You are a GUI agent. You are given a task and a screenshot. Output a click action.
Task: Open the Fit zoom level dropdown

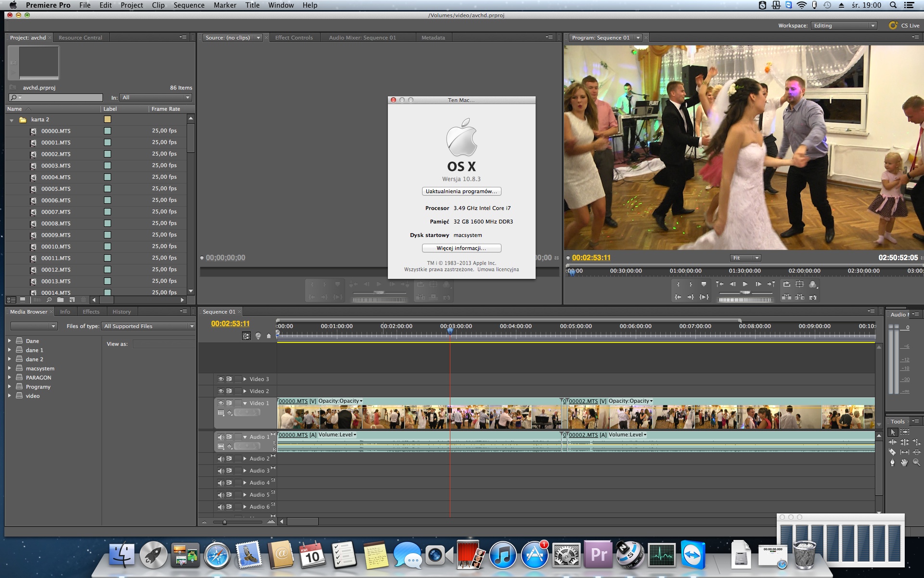[745, 258]
